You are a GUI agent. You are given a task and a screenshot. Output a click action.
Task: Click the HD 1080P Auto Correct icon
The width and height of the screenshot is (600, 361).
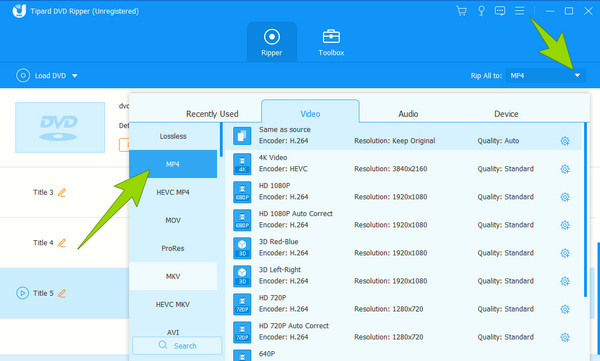[242, 220]
